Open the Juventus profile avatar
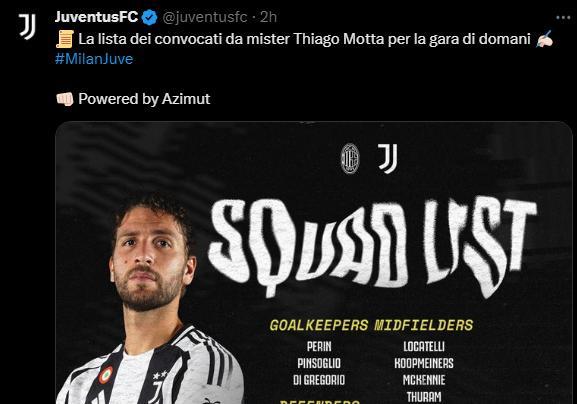Screen dimensions: 577x404 point(27,26)
